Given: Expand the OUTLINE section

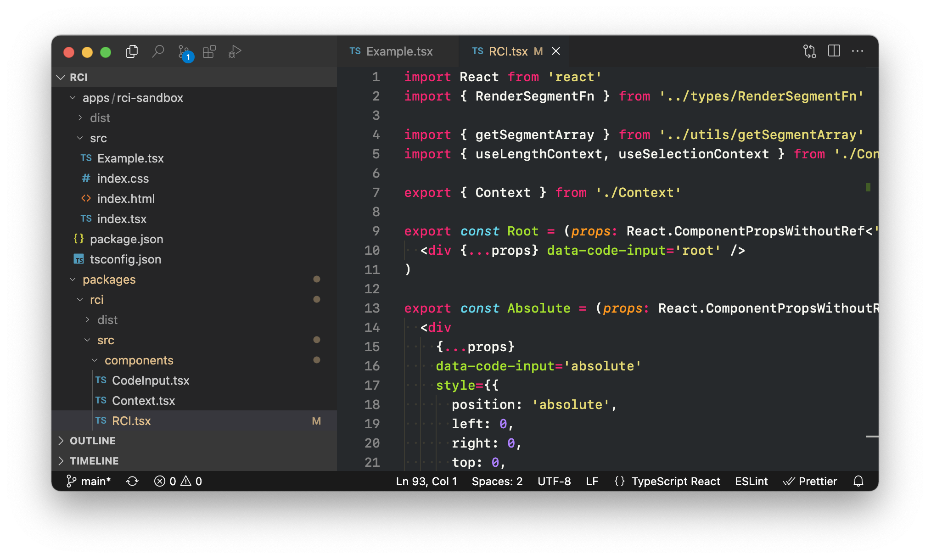Looking at the screenshot, I should pyautogui.click(x=92, y=441).
